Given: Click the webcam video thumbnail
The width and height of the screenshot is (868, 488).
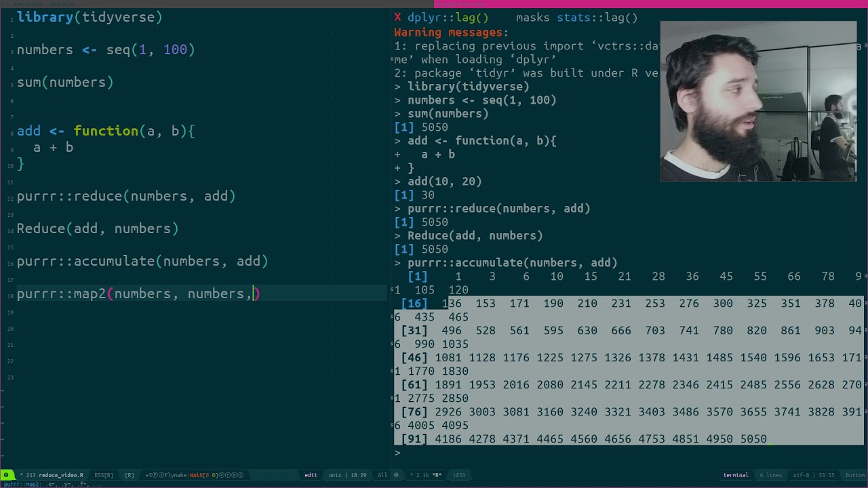Looking at the screenshot, I should [x=758, y=101].
